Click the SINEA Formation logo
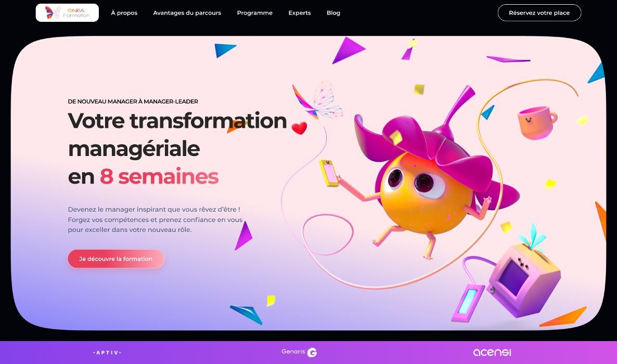The image size is (617, 364). coord(67,13)
